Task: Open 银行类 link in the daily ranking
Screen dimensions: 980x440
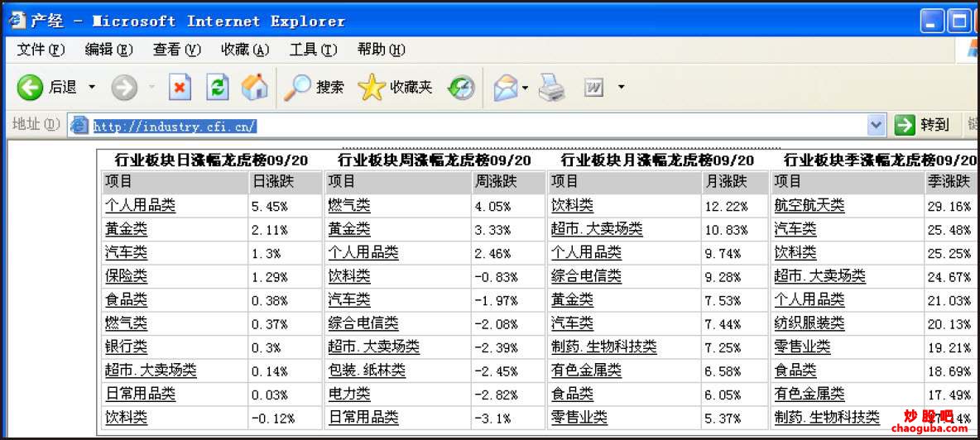Action: click(x=127, y=347)
